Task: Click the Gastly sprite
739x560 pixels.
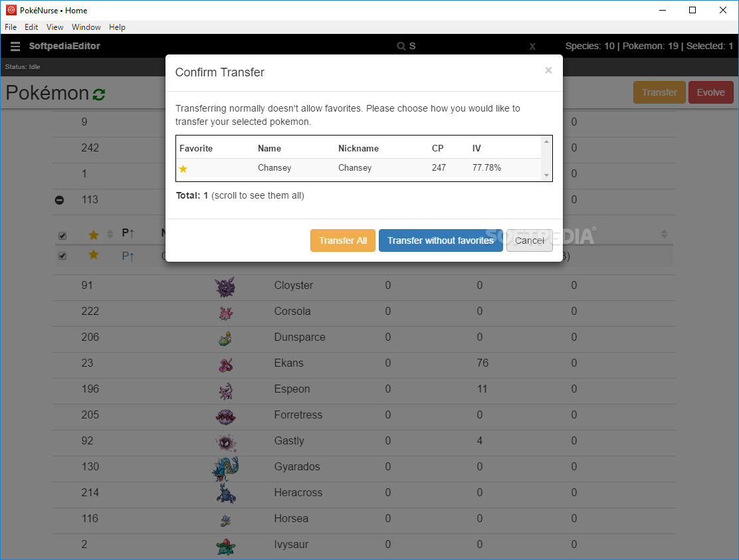Action: click(x=226, y=442)
